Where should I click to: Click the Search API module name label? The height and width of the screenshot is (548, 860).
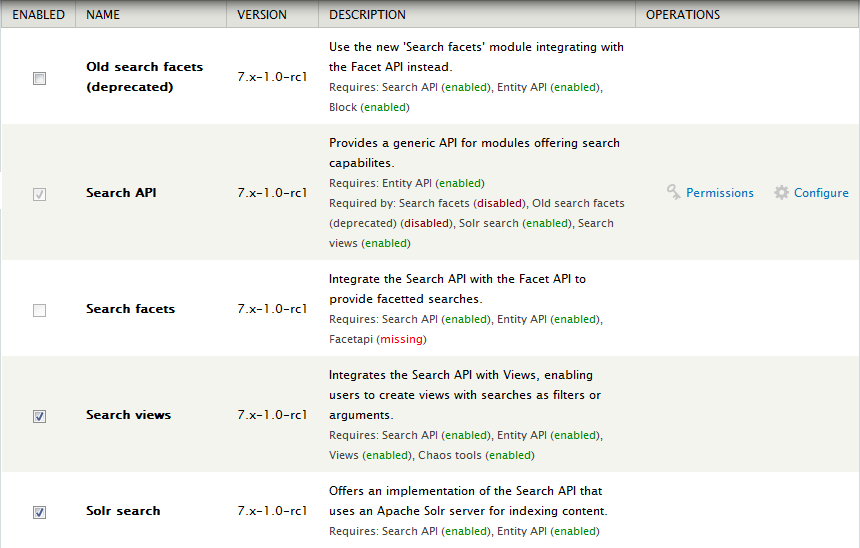(x=121, y=193)
